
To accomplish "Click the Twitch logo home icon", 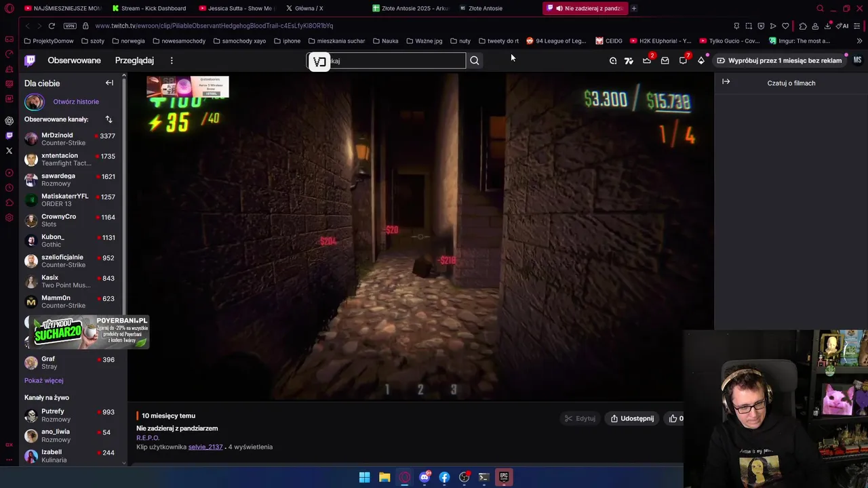I will [x=30, y=60].
